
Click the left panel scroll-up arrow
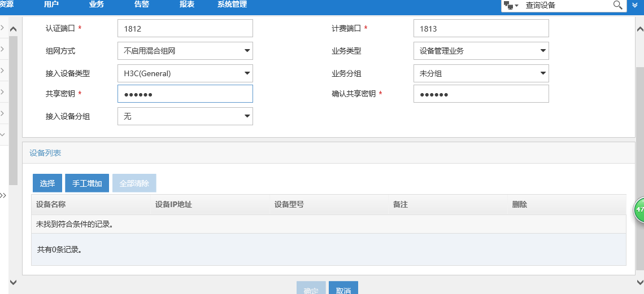[13, 29]
